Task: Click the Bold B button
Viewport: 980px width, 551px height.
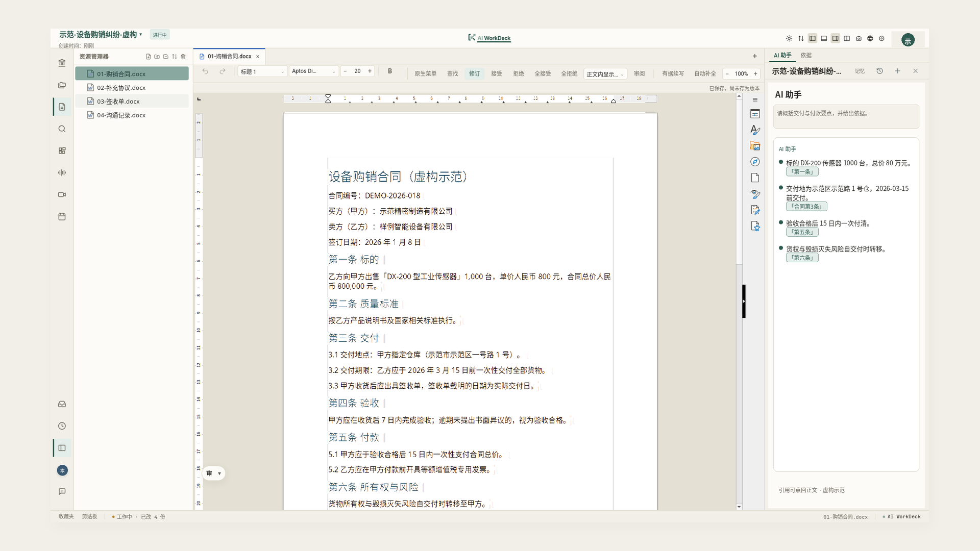Action: 390,71
